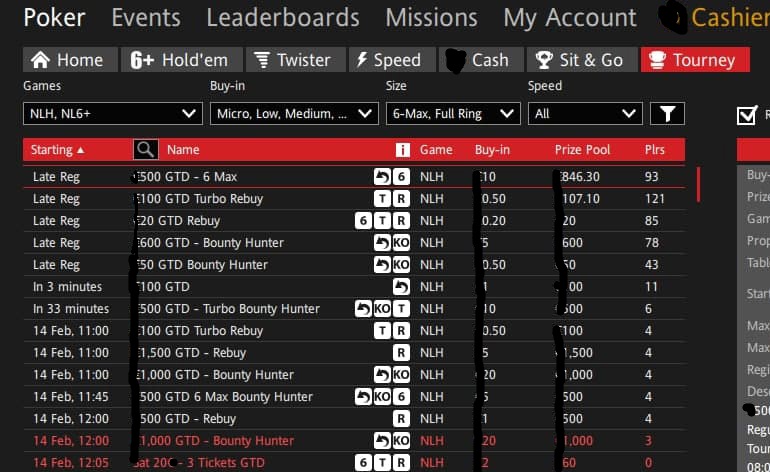Click 6-max icon on 500 GTD 6 Max Bounty Hunter
770x472 pixels.
point(401,396)
